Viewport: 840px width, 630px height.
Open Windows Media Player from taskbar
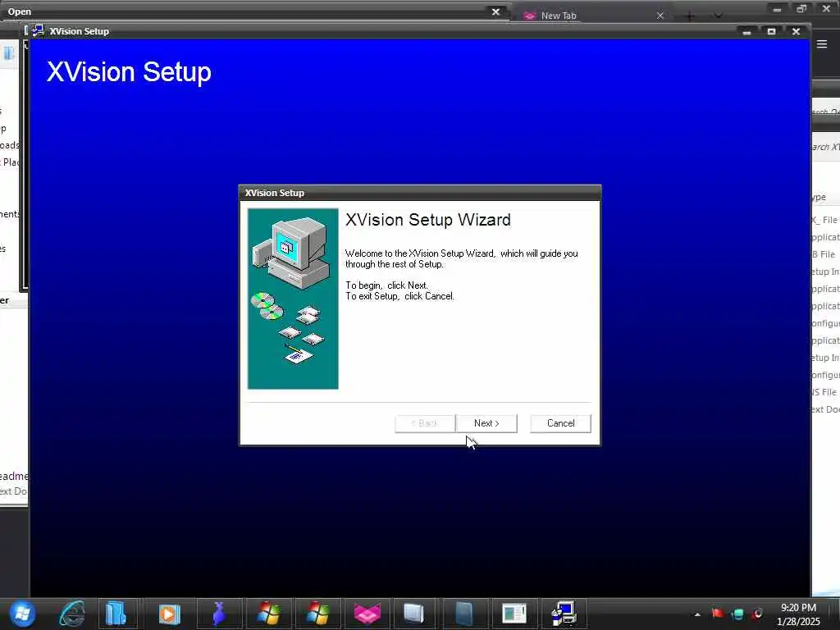click(x=169, y=614)
